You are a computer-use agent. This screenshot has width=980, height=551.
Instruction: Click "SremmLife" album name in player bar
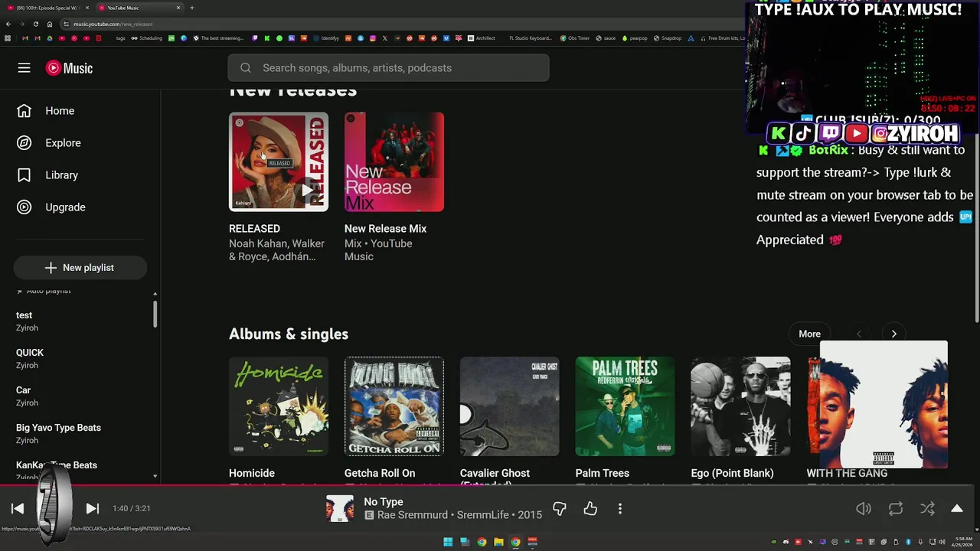tap(483, 515)
